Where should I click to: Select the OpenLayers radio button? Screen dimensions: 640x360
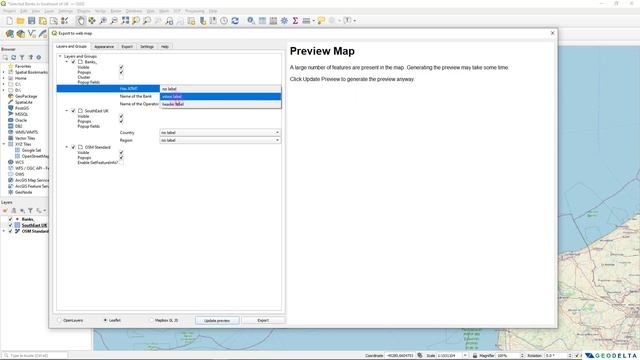(60, 320)
